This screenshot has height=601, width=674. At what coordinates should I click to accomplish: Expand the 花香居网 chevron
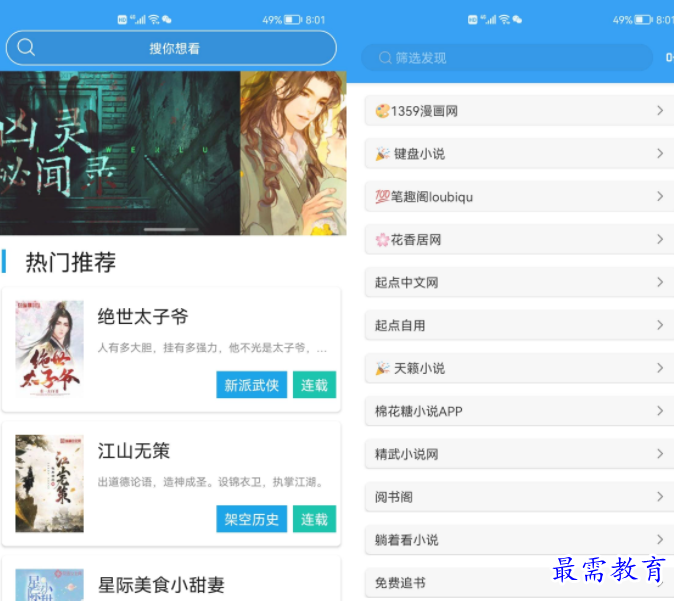click(660, 239)
